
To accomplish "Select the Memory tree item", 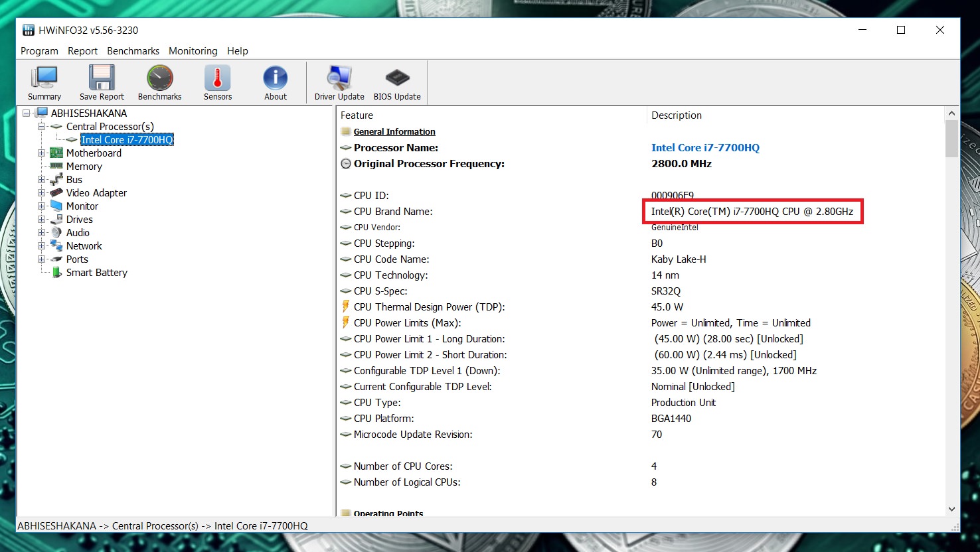I will pos(84,167).
